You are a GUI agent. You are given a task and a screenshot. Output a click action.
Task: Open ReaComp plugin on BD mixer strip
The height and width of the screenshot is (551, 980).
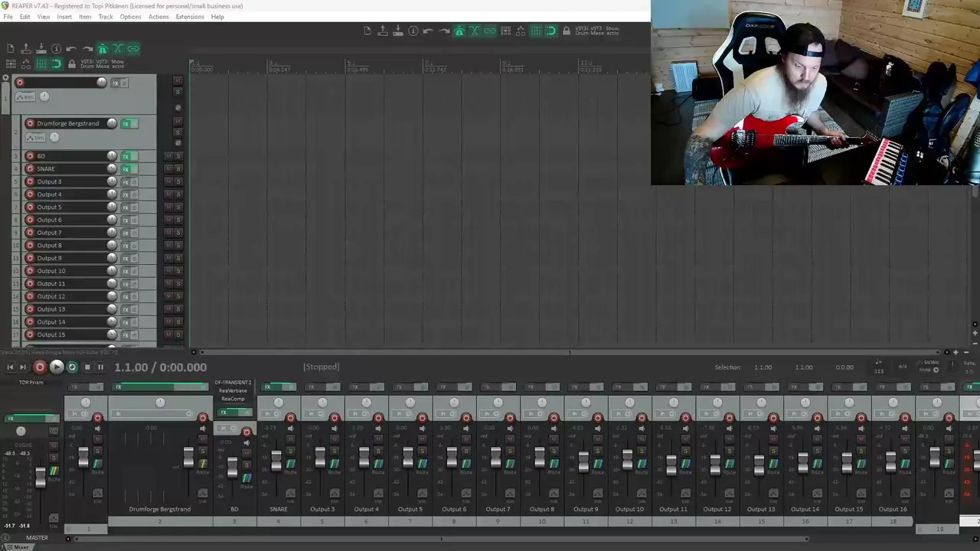233,399
